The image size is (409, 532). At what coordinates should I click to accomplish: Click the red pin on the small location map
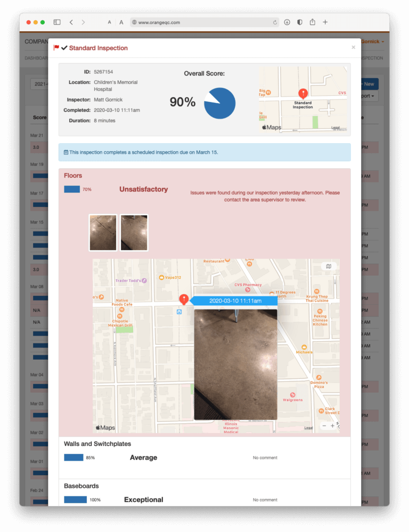pyautogui.click(x=303, y=93)
